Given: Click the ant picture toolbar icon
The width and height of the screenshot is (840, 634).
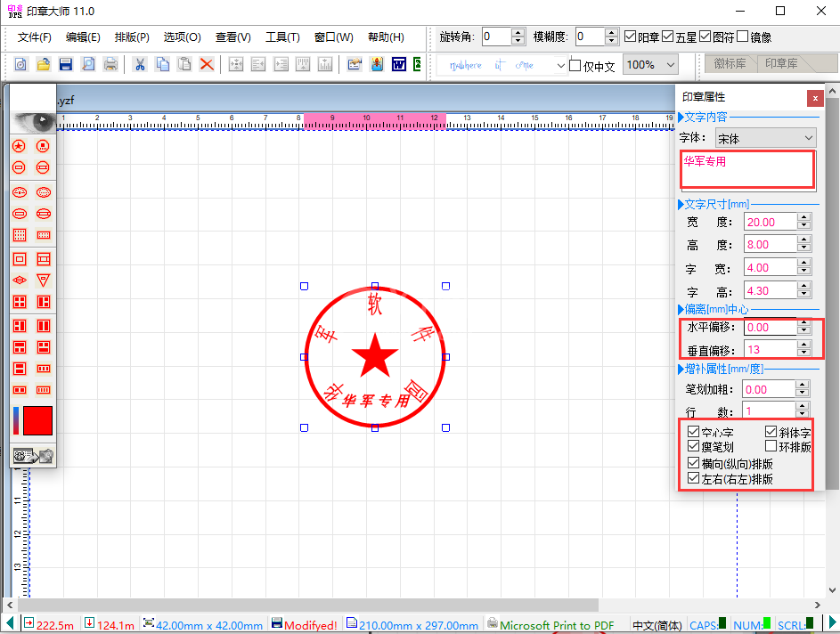Looking at the screenshot, I should click(x=377, y=65).
